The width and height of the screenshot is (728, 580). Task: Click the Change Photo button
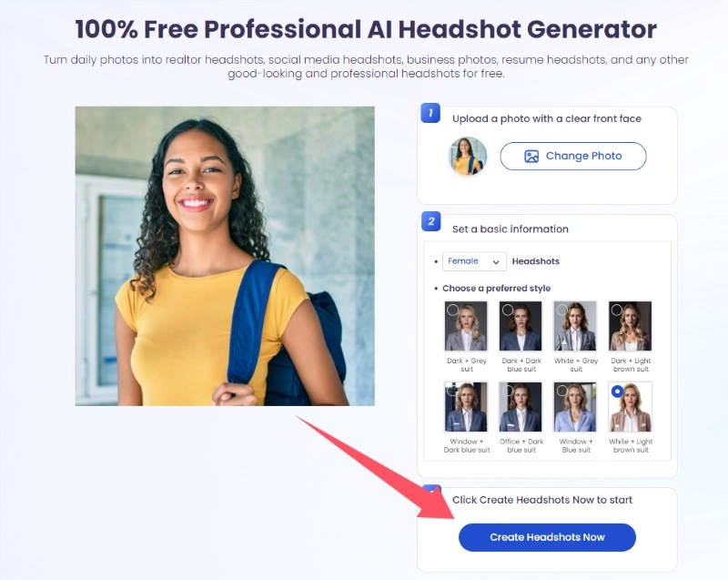(x=573, y=156)
